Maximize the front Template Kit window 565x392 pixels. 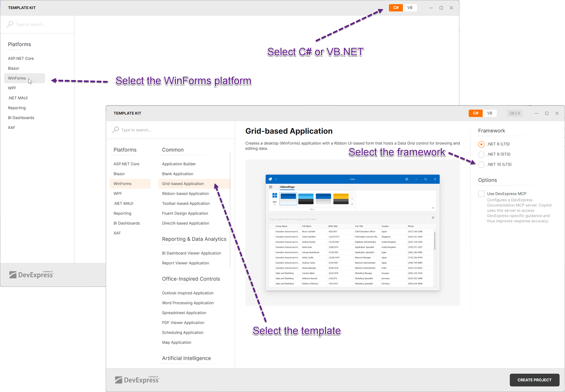547,113
